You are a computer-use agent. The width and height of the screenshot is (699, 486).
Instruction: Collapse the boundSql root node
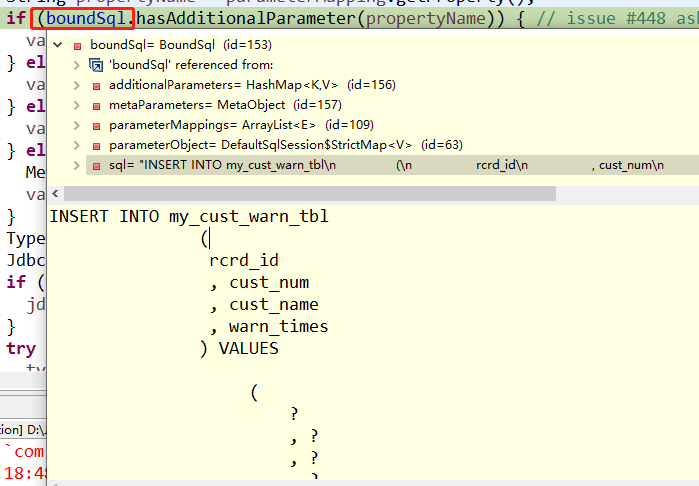[58, 45]
